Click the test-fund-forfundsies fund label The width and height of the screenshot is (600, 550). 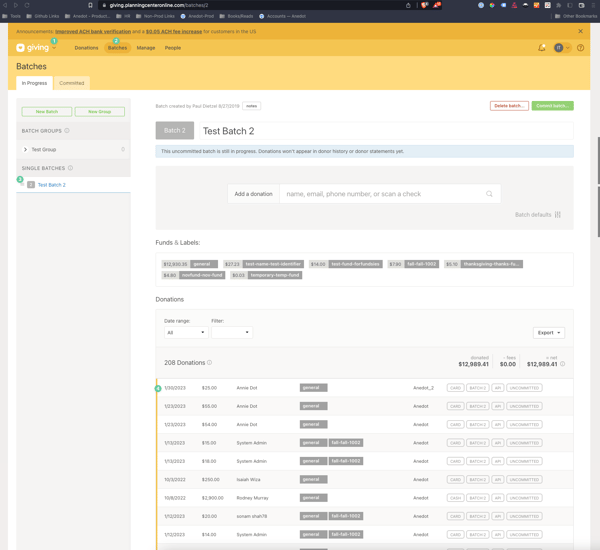click(346, 264)
